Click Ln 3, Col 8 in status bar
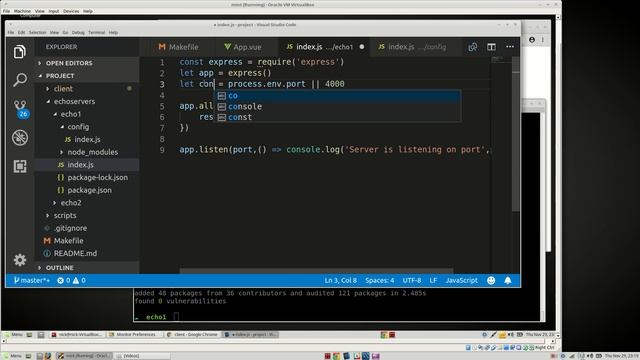The height and width of the screenshot is (360, 640). tap(340, 280)
